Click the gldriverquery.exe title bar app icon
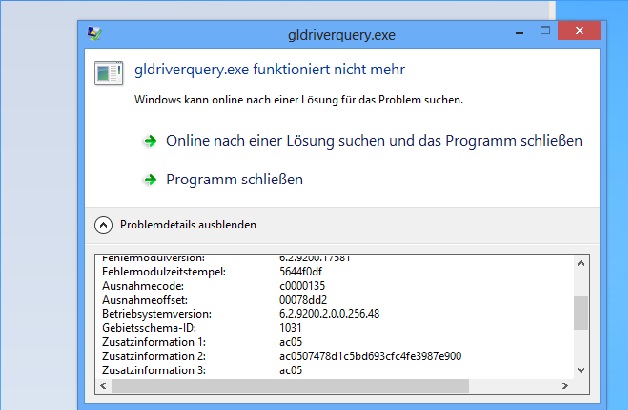Image resolution: width=628 pixels, height=410 pixels. (x=95, y=34)
